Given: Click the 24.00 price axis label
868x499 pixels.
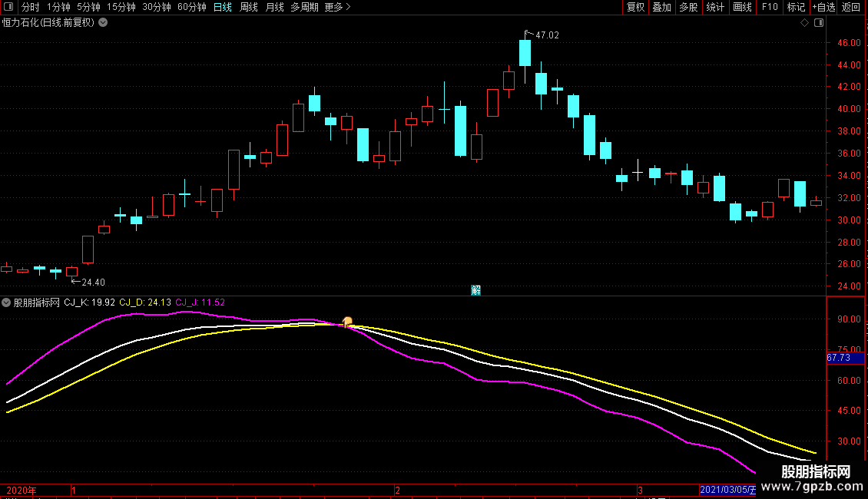Looking at the screenshot, I should (x=849, y=286).
